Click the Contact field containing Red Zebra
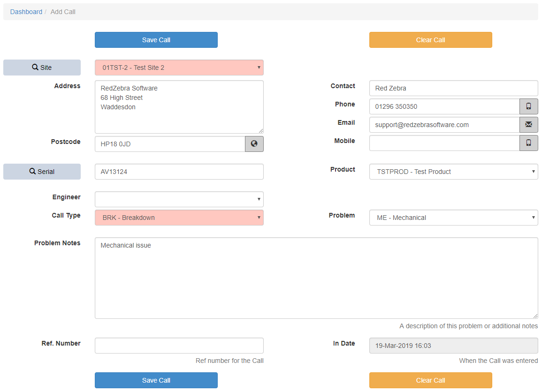542x392 pixels. [453, 88]
